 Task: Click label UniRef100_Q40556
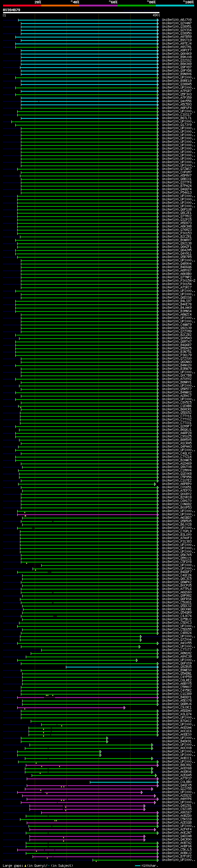point(177,101)
